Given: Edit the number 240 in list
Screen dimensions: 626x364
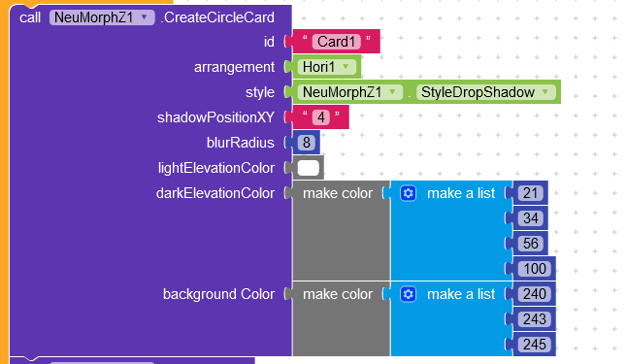Looking at the screenshot, I should pos(534,294).
